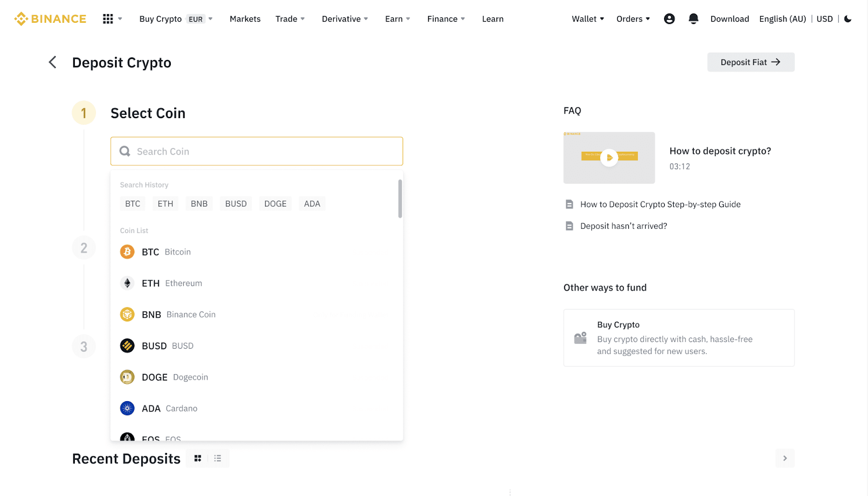The image size is (868, 496).
Task: Toggle dark mode with moon icon
Action: click(x=848, y=19)
